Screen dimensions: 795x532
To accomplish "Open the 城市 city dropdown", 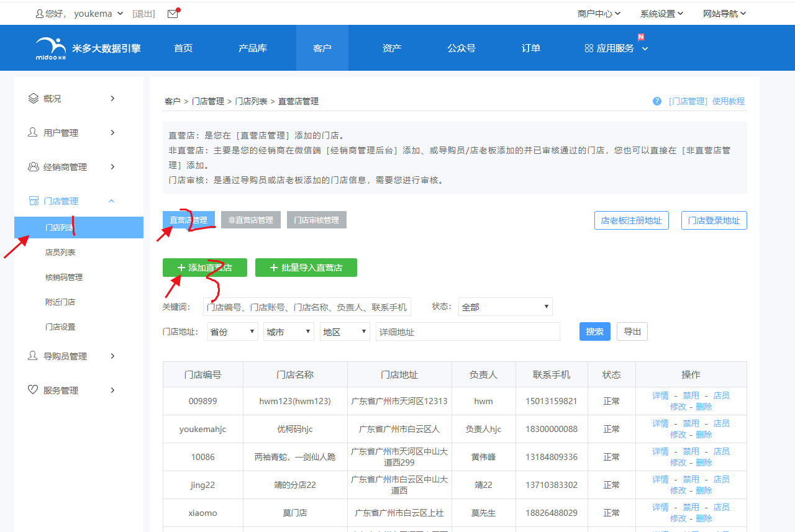I will click(x=289, y=332).
